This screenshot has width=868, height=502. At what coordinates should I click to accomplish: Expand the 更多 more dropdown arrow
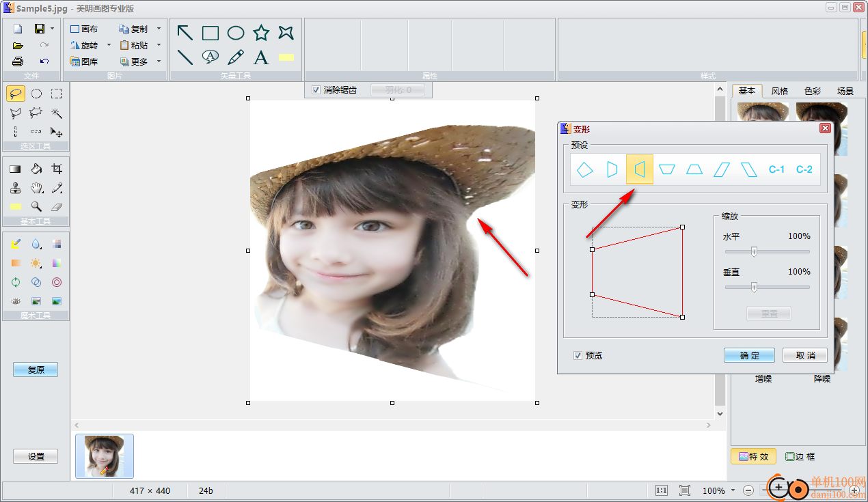point(159,61)
